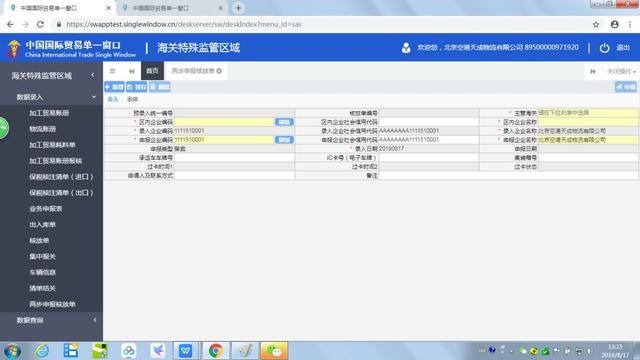The width and height of the screenshot is (640, 360).
Task: Click the double-left arrow tab scroll icon
Action: point(131,71)
